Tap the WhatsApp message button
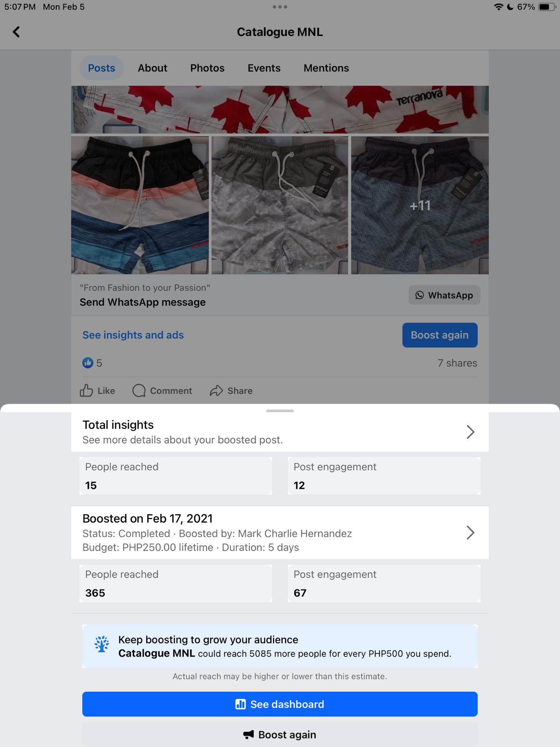Screen dimensions: 560x747 point(444,295)
